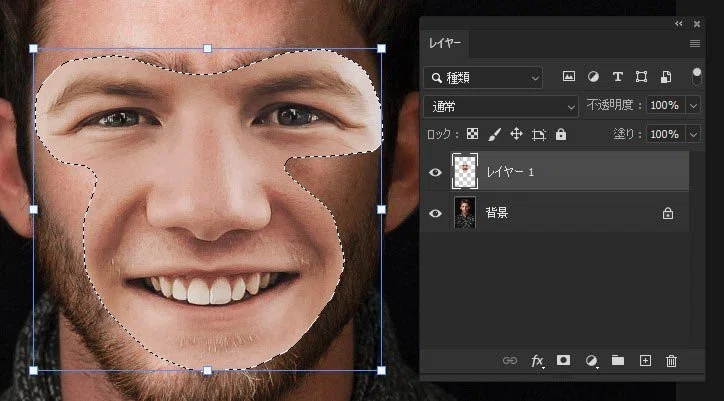Delete layer with trash icon
This screenshot has height=401, width=724.
(x=671, y=361)
